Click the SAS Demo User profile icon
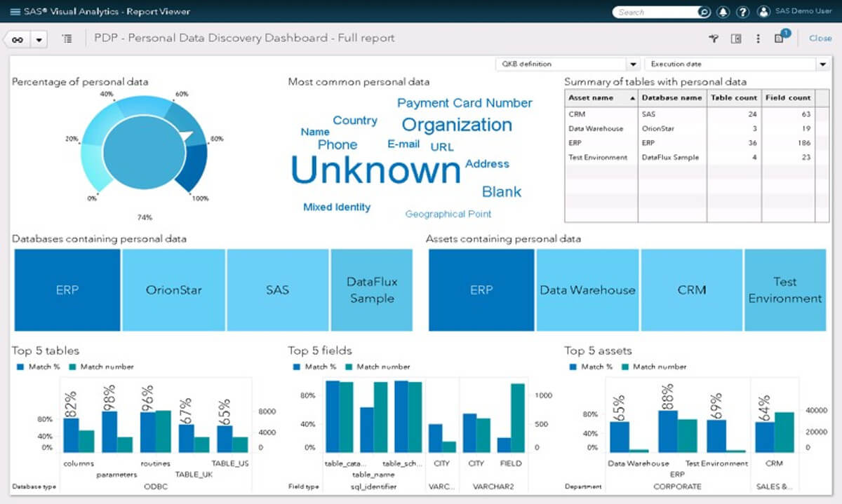 click(x=764, y=12)
